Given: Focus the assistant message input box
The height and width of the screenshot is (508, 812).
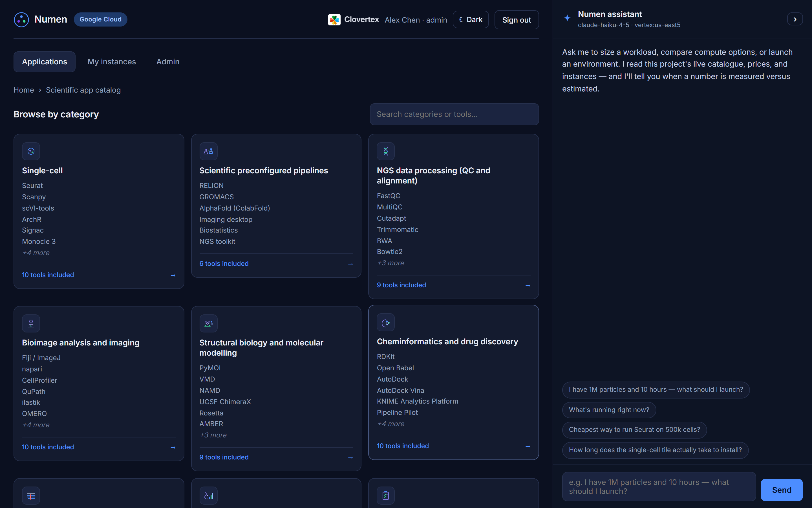Looking at the screenshot, I should coord(659,487).
